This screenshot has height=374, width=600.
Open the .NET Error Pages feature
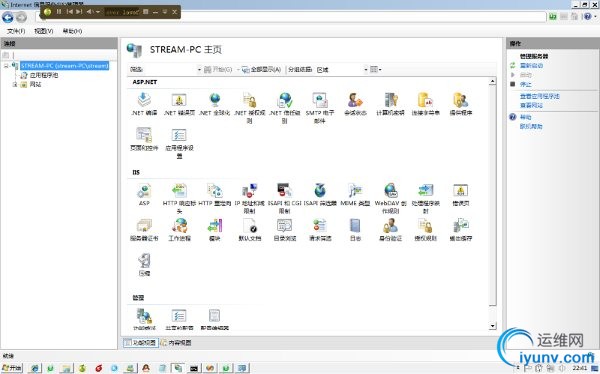coord(179,100)
